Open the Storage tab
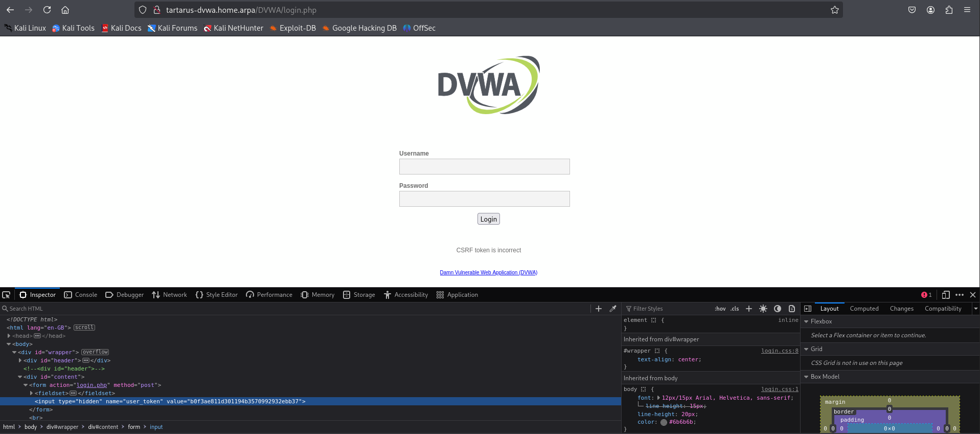The image size is (980, 434). tap(359, 295)
